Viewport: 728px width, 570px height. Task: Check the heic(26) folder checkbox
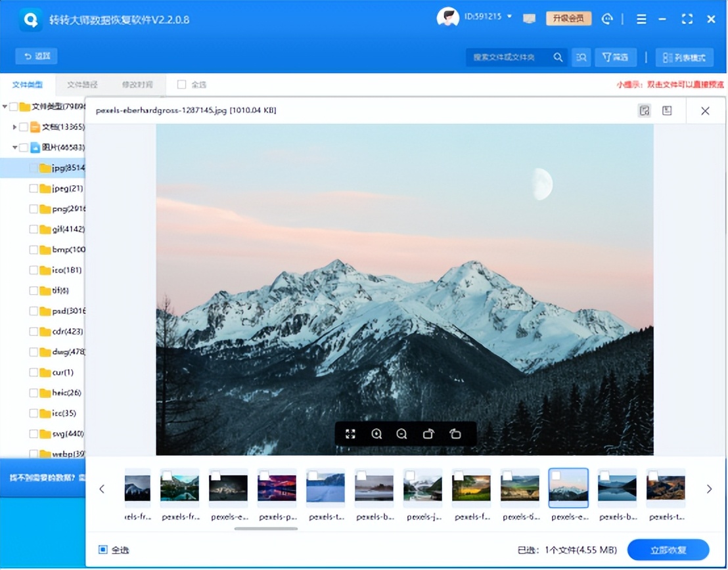34,393
